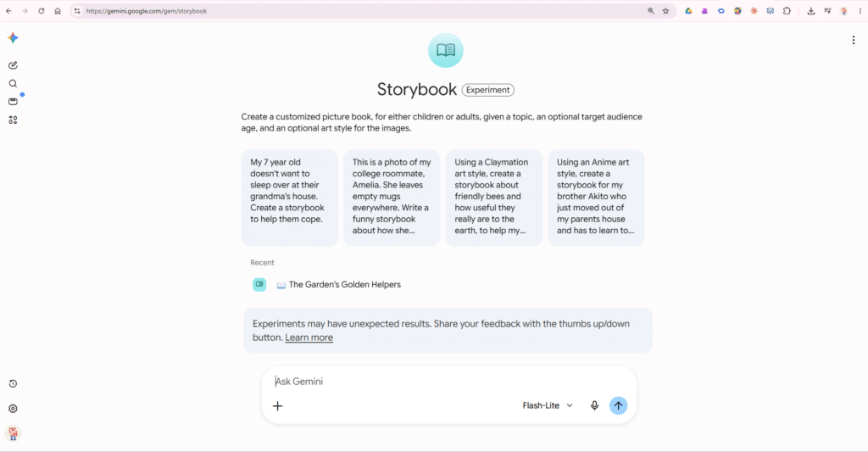Open search chats in the sidebar
The height and width of the screenshot is (452, 868).
pyautogui.click(x=14, y=84)
